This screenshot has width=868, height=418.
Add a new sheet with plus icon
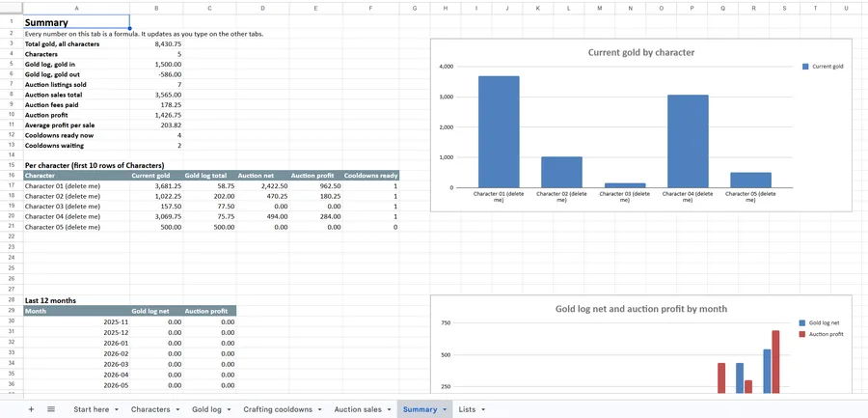pyautogui.click(x=31, y=409)
